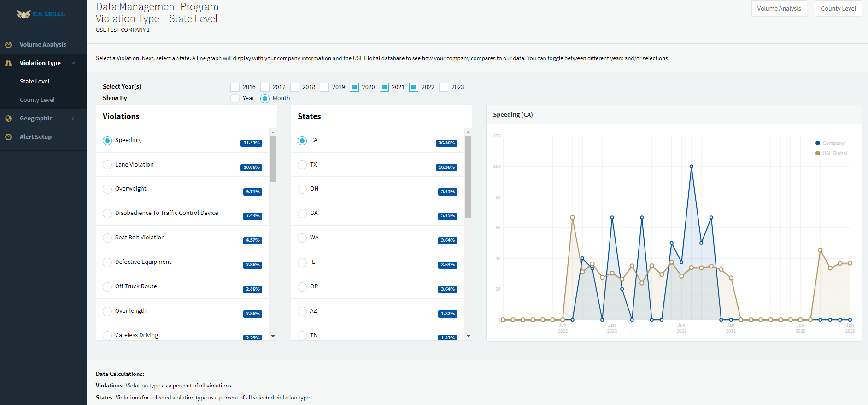This screenshot has width=868, height=405.
Task: Uncheck the 2022 year checkbox
Action: click(x=414, y=87)
